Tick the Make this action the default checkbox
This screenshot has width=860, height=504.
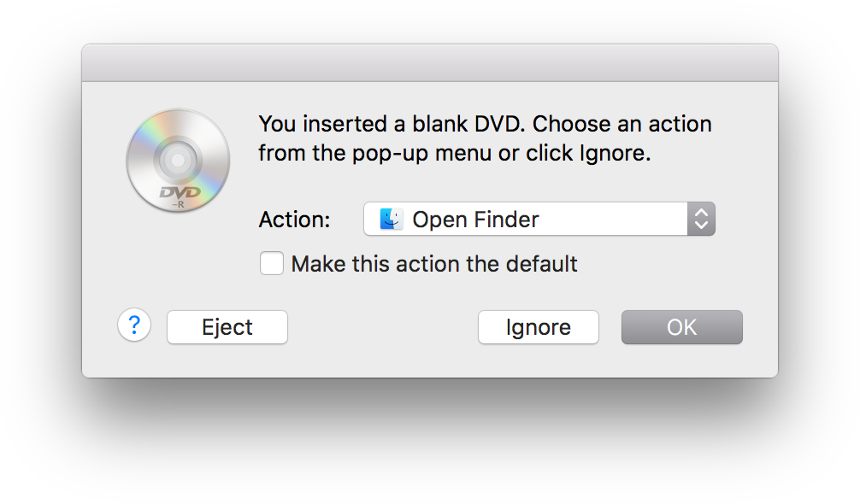tap(272, 263)
